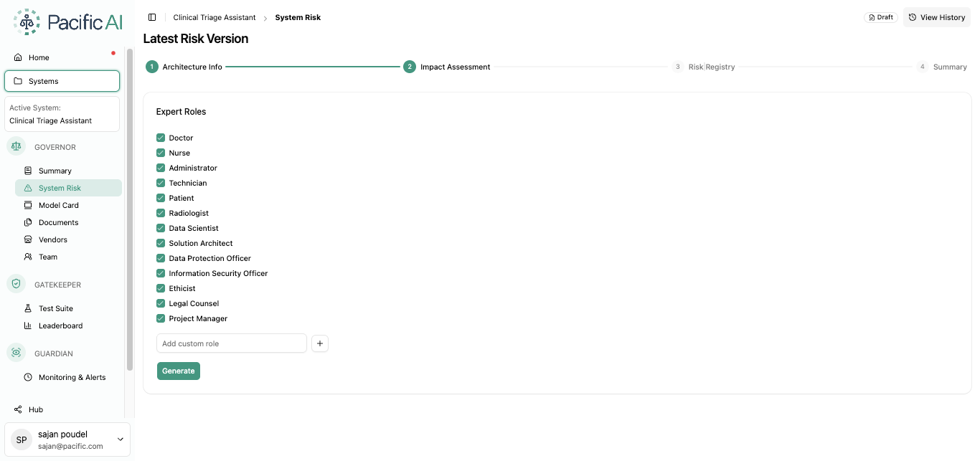The height and width of the screenshot is (461, 980).
Task: Click the Governor scales icon
Action: tap(16, 146)
